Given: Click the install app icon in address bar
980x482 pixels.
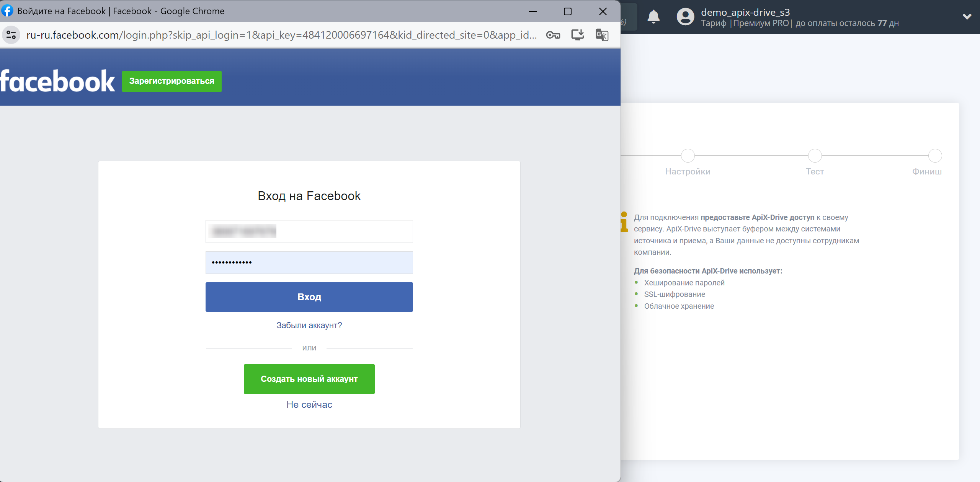Looking at the screenshot, I should click(577, 35).
